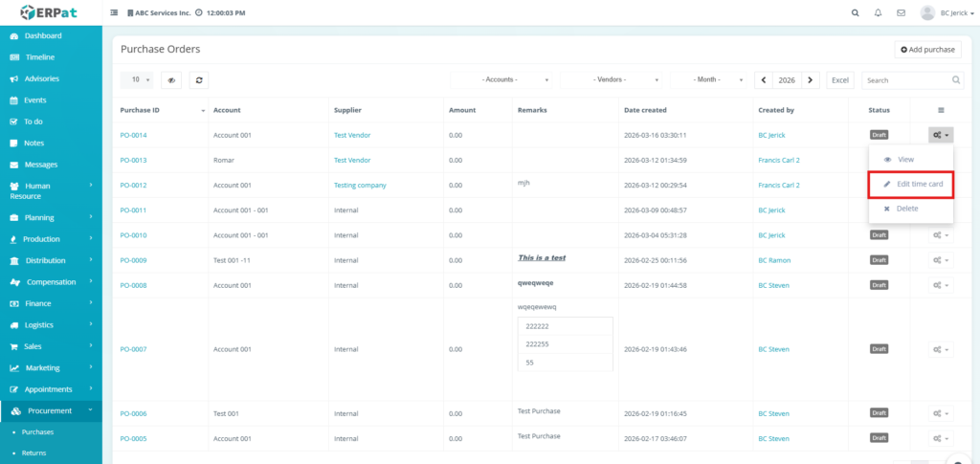Click the sidebar hamburger menu toggle icon
Viewport: 980px width, 464px height.
(x=115, y=13)
